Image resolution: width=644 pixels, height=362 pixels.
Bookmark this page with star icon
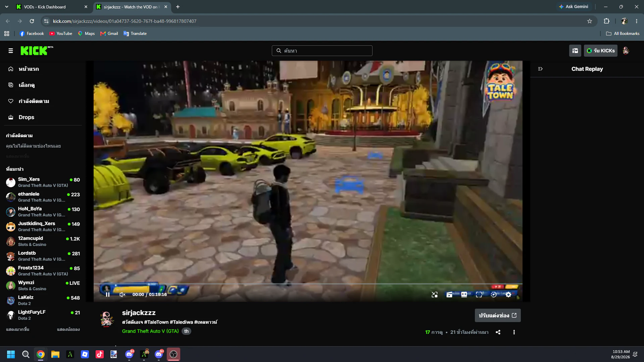tap(590, 21)
